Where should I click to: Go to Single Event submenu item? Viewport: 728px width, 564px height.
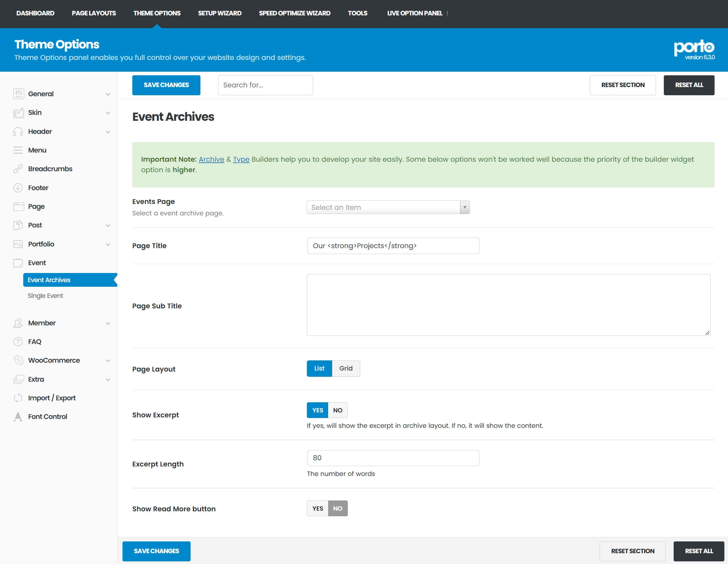point(45,296)
